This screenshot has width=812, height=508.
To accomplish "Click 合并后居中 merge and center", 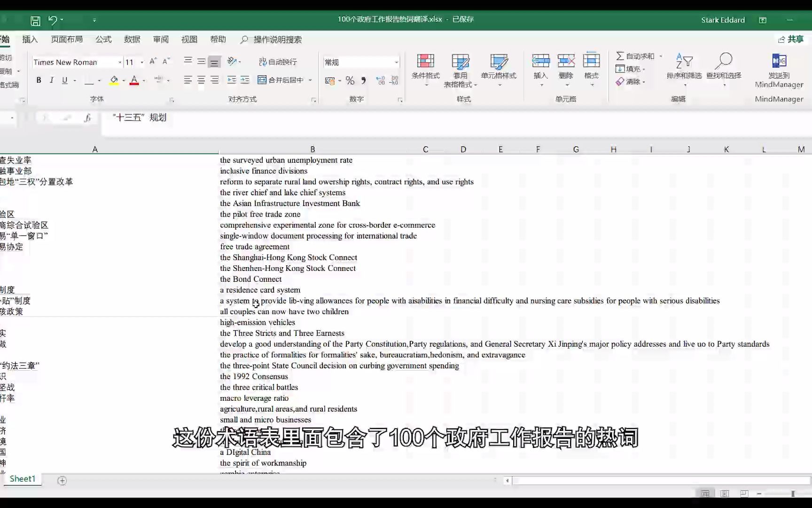I will coord(281,80).
